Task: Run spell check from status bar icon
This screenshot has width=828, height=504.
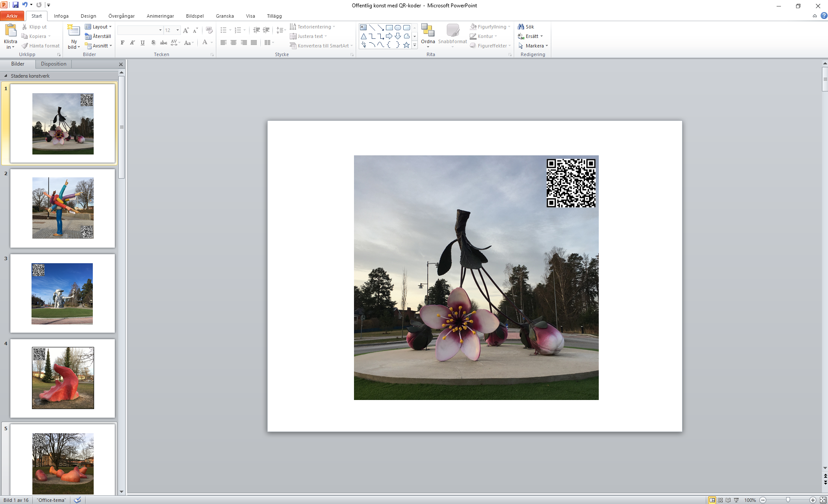Action: point(78,500)
